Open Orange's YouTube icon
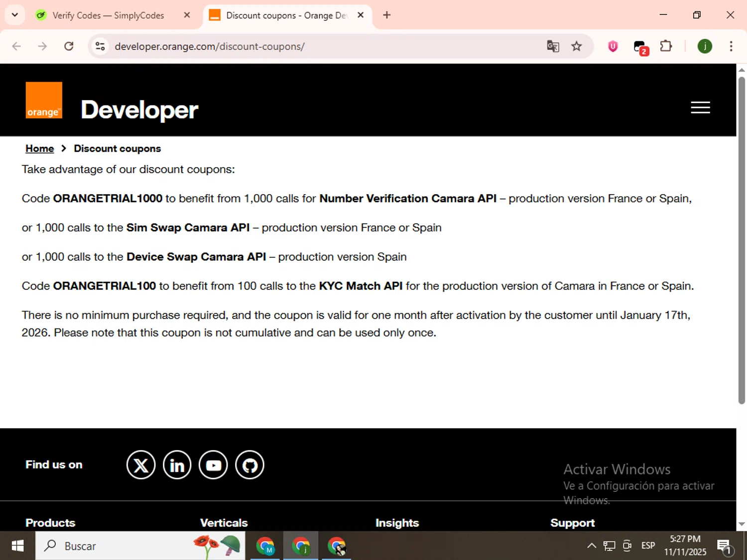Screen dimensions: 747x560 (213, 465)
